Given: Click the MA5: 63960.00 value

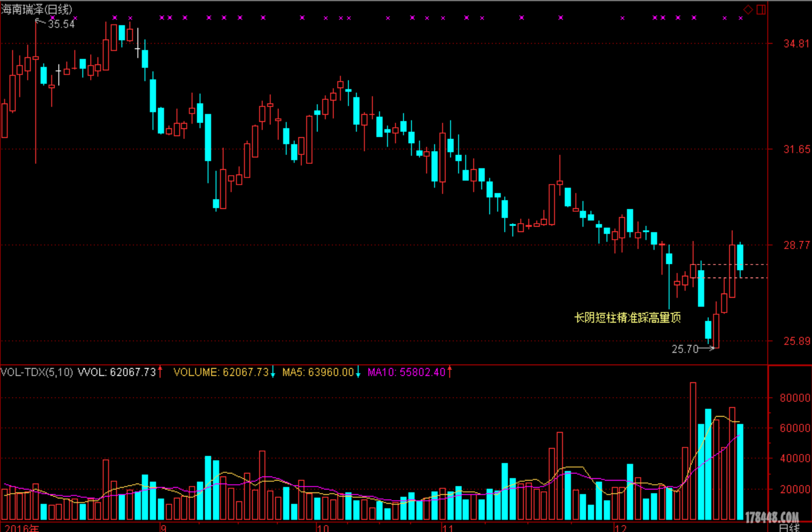Looking at the screenshot, I should (318, 372).
